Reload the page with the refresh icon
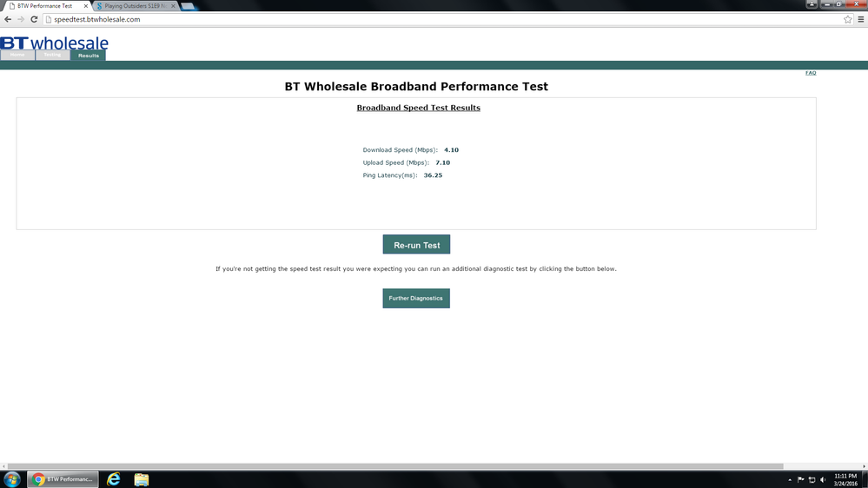Viewport: 868px width, 488px height. [x=34, y=19]
